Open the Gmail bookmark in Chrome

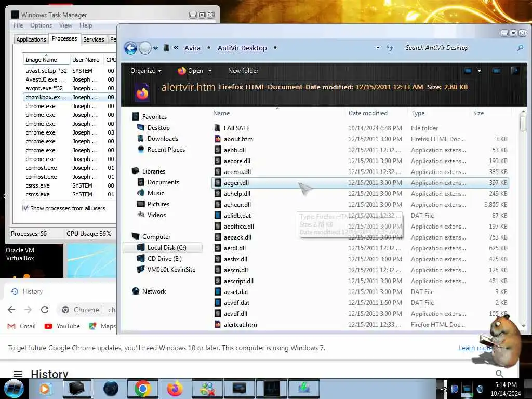22,326
